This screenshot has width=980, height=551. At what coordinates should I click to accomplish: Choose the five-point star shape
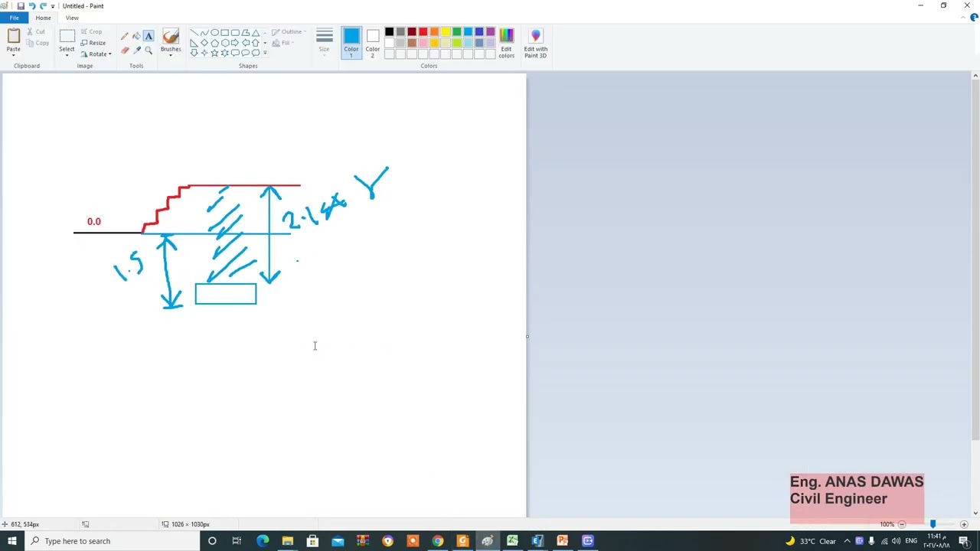click(214, 53)
